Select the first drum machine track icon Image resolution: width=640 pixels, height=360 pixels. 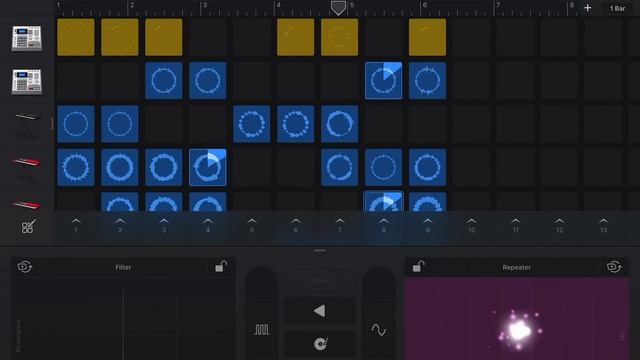(x=27, y=38)
